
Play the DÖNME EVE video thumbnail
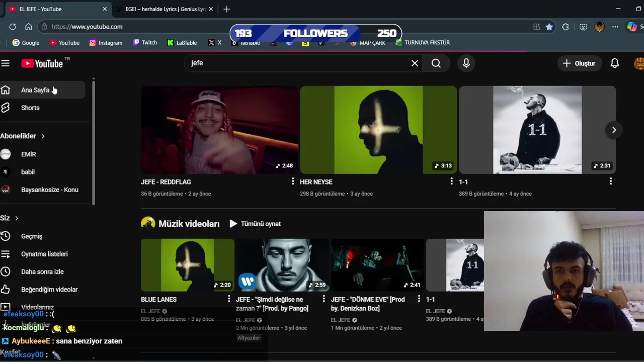coord(378,265)
